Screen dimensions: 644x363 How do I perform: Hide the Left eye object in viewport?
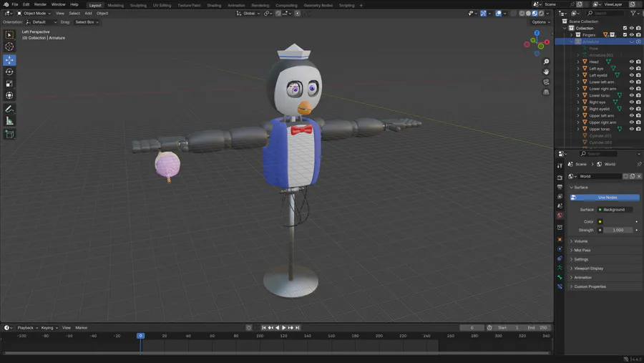632,69
